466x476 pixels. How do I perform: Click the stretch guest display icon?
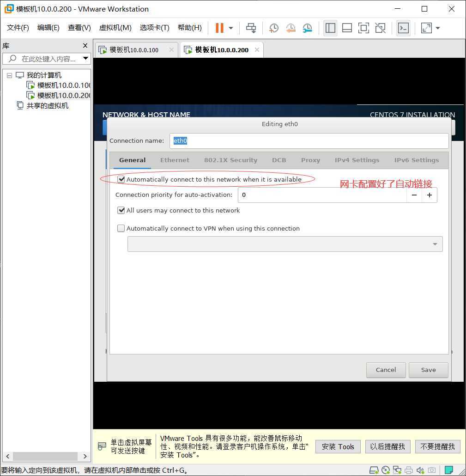(x=427, y=28)
